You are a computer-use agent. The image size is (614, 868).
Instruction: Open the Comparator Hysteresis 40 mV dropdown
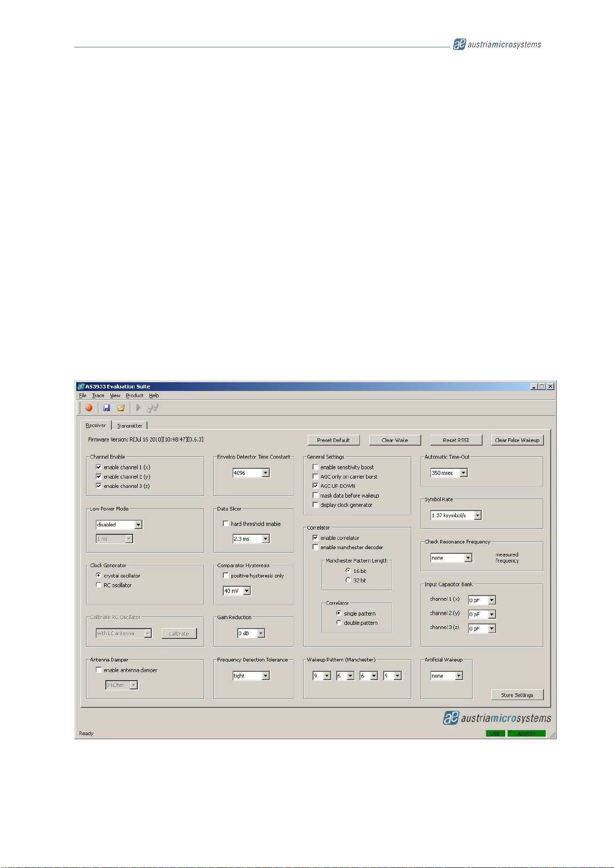(237, 591)
